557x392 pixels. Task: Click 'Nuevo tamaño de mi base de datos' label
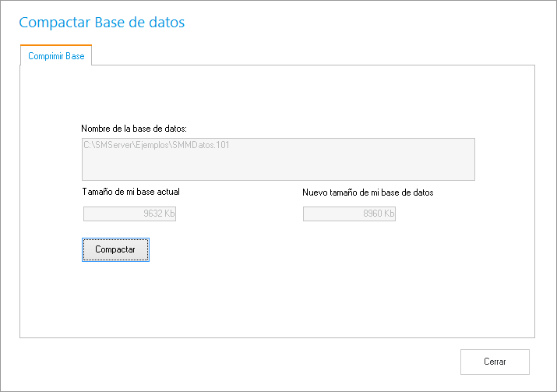click(x=368, y=192)
